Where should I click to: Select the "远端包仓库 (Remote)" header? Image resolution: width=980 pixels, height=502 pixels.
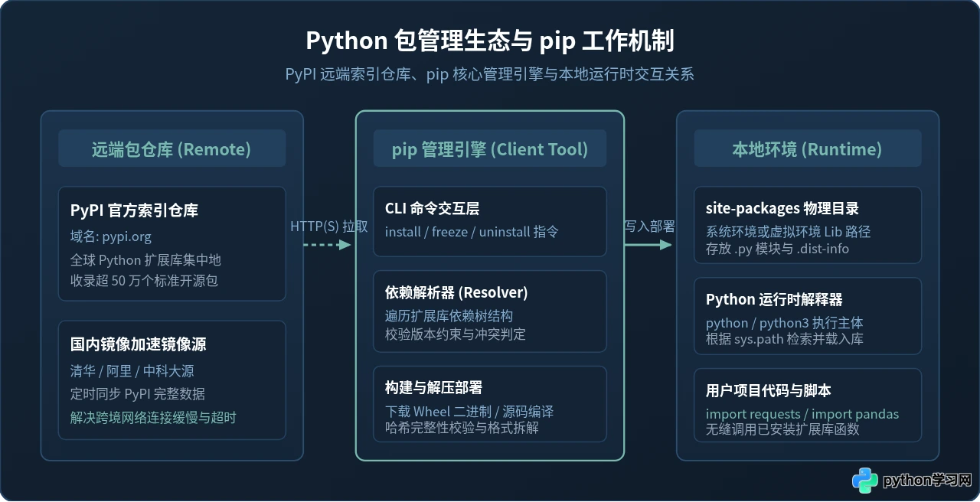tap(171, 149)
